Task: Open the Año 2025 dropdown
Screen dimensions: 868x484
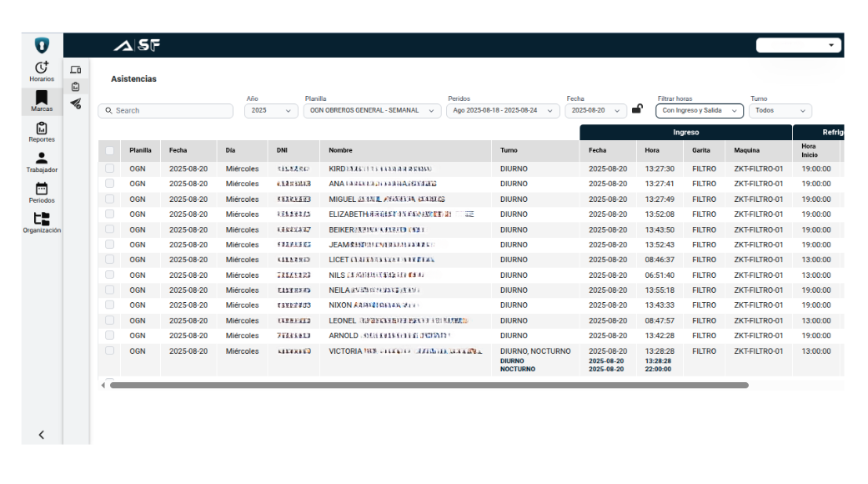Action: tap(271, 111)
